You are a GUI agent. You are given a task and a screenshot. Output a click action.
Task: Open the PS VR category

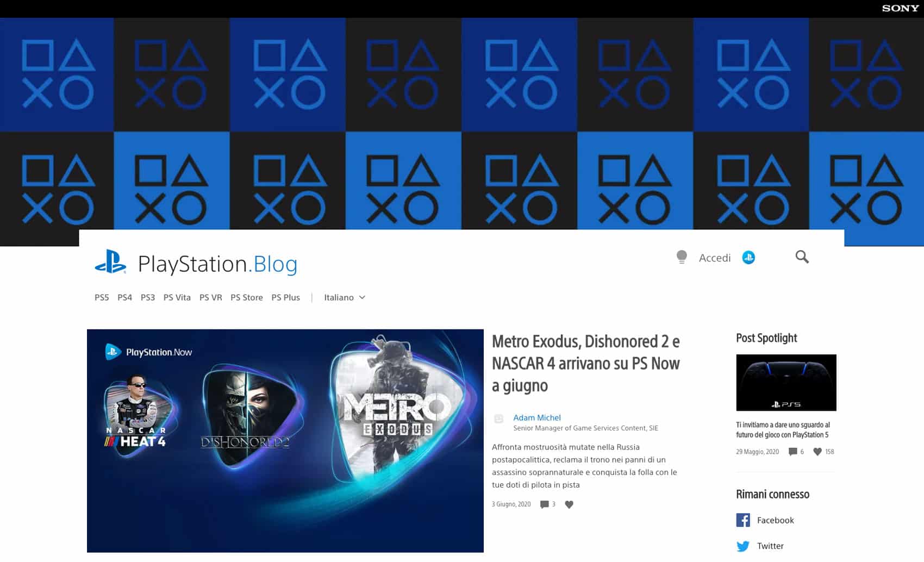pyautogui.click(x=210, y=297)
